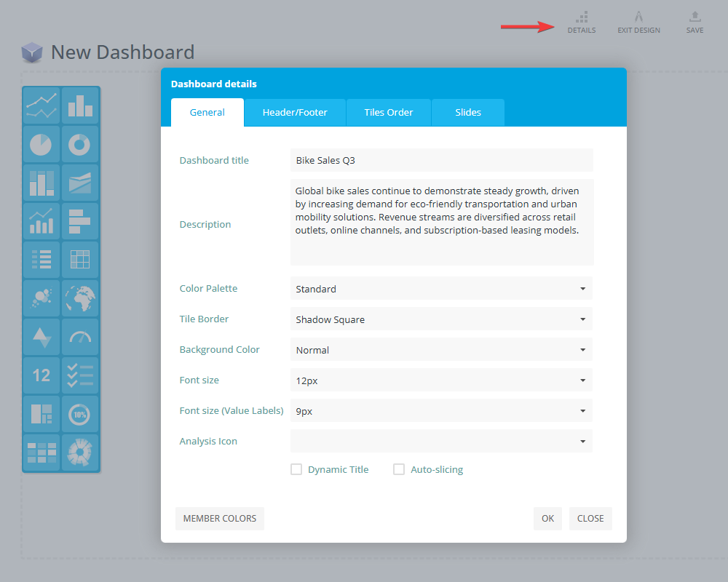
Task: Open the Color Palette dropdown
Action: coord(441,289)
